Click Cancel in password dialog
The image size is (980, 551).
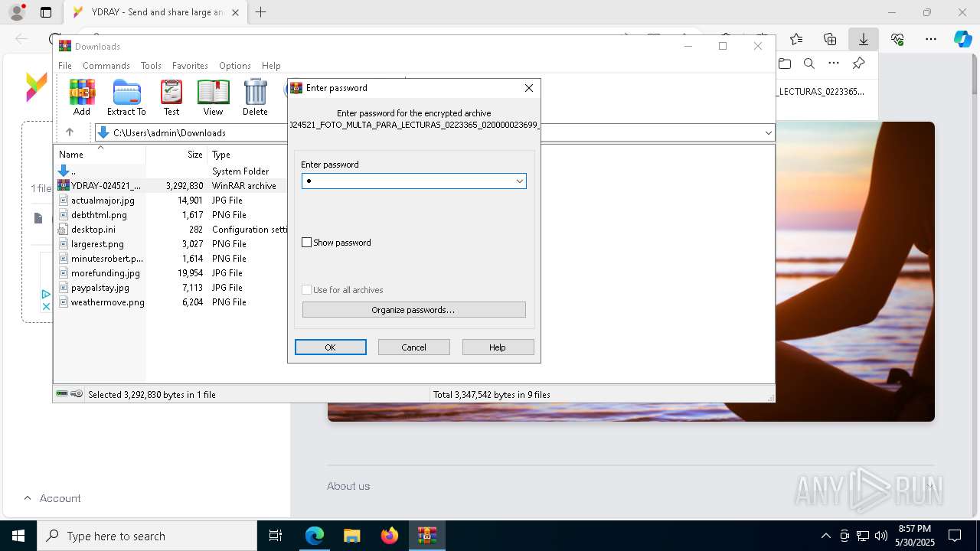(x=414, y=347)
